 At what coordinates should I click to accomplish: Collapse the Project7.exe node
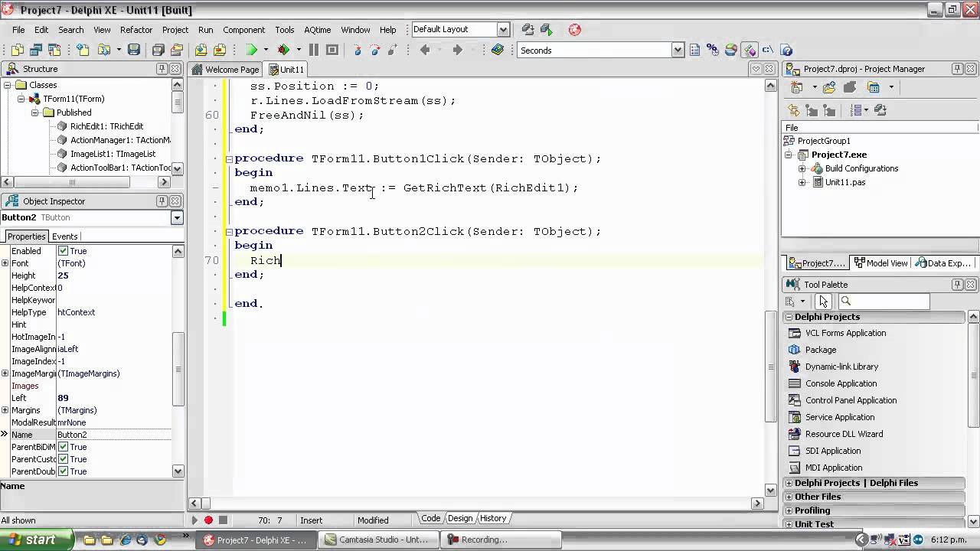(789, 155)
